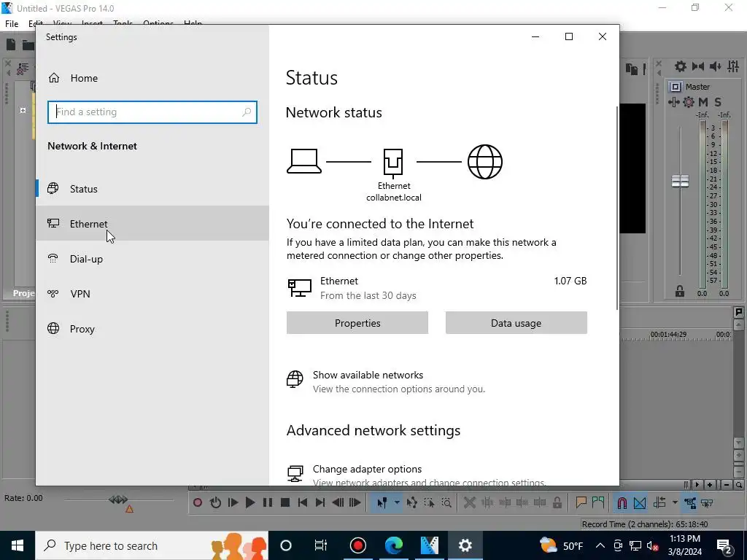Image resolution: width=747 pixels, height=560 pixels.
Task: Toggle Mute (M) on the Master bus
Action: point(703,102)
